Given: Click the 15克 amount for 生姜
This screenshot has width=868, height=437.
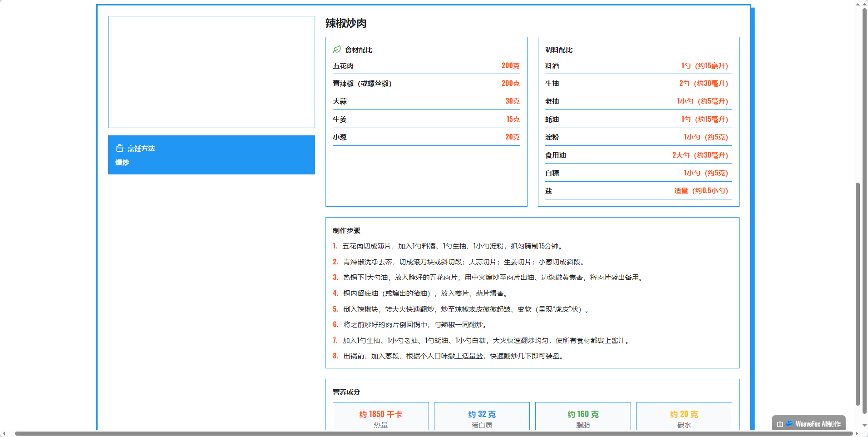Looking at the screenshot, I should [x=513, y=119].
